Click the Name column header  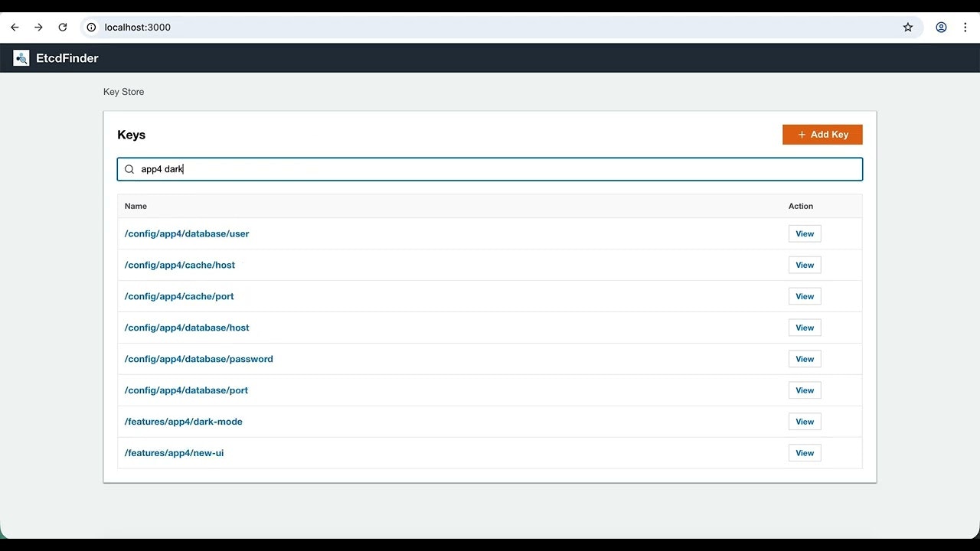(136, 206)
